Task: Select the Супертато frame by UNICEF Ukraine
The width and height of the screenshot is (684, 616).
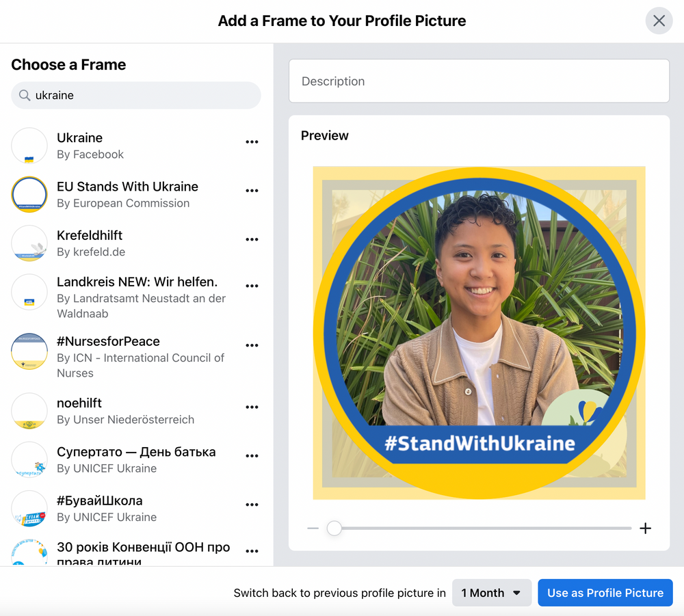Action: 29,459
